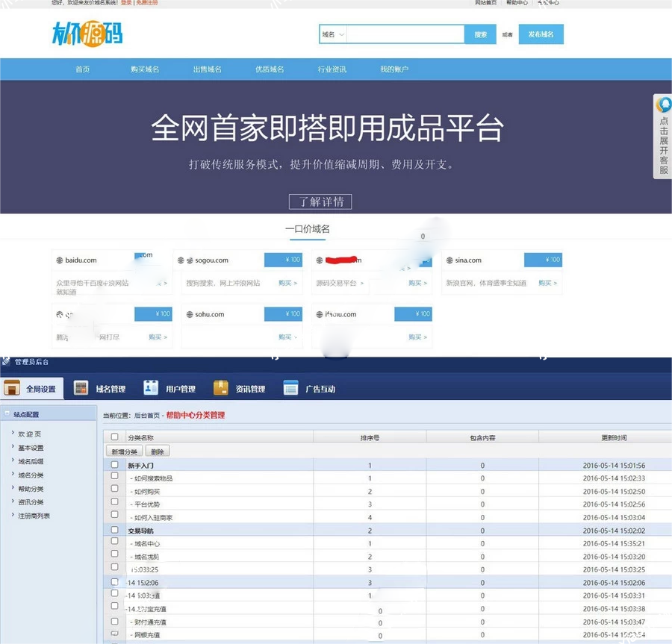
Task: Go to 行业资讯 navigation item
Action: click(x=332, y=69)
